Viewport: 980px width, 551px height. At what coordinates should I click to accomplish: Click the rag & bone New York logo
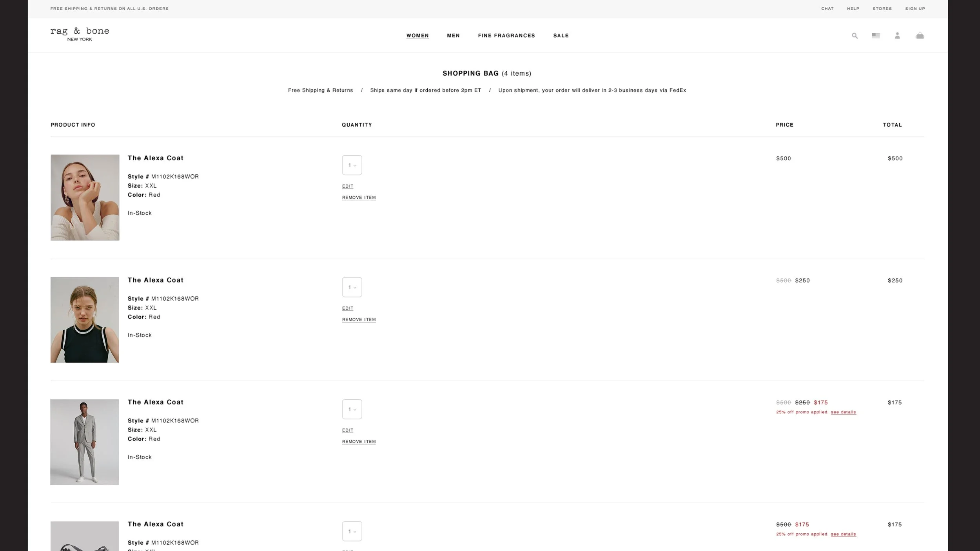(80, 34)
